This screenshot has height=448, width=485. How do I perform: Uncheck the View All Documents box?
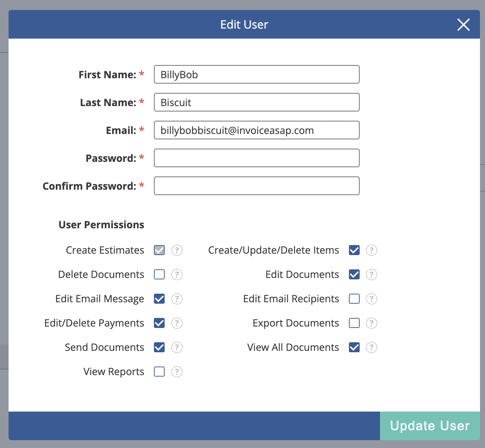pos(354,347)
